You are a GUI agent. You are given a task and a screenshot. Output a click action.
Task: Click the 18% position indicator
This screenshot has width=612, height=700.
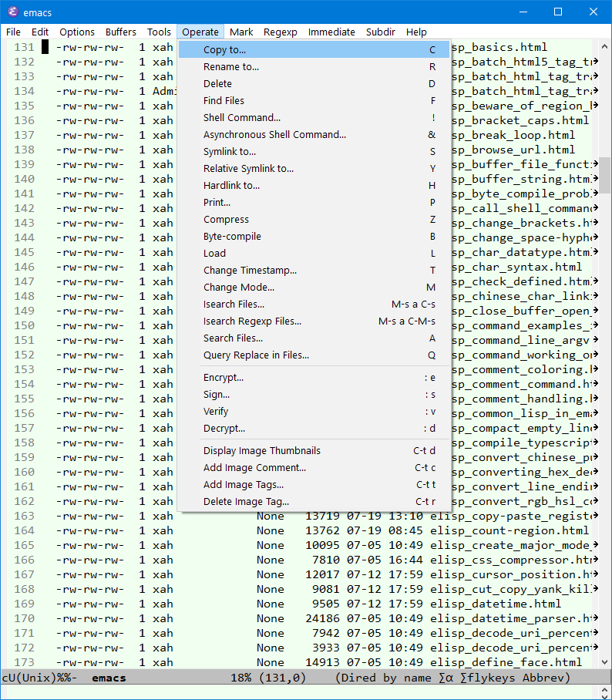(240, 678)
